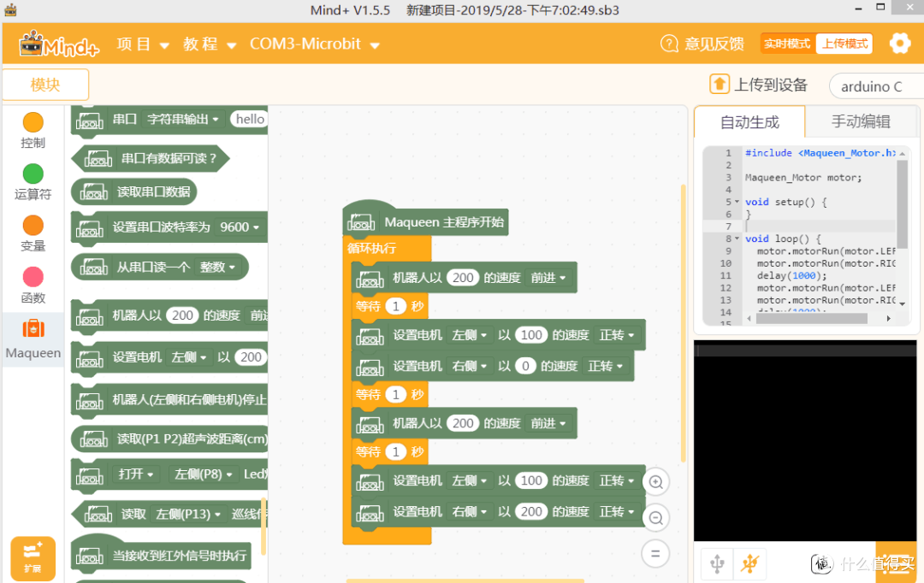Open the 9600 baud rate dropdown
The width and height of the screenshot is (924, 583).
tap(240, 227)
